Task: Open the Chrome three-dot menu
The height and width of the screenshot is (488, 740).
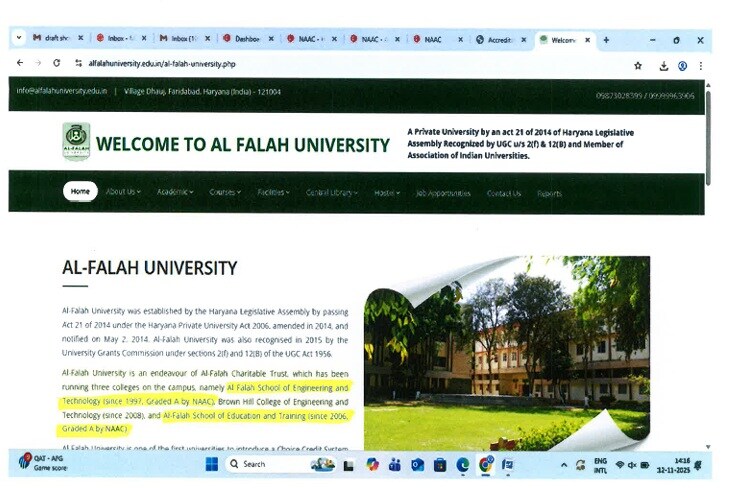Action: tap(701, 66)
